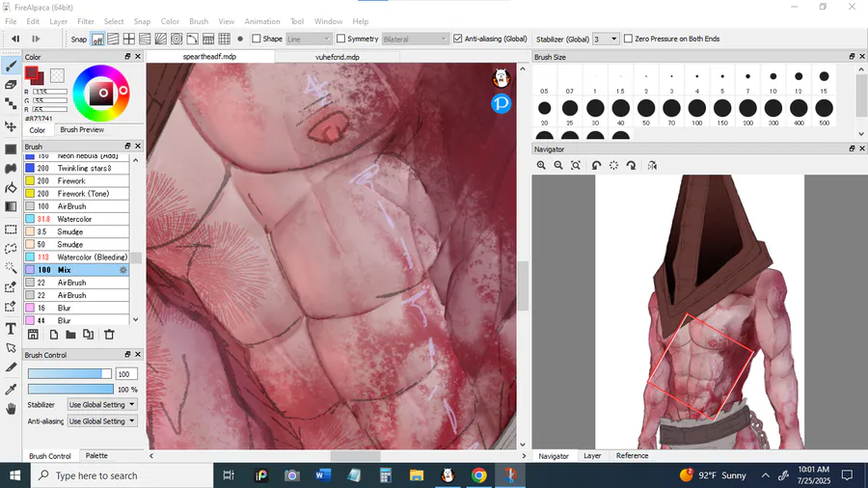Image resolution: width=868 pixels, height=488 pixels.
Task: Open the Animation menu
Action: tap(261, 21)
